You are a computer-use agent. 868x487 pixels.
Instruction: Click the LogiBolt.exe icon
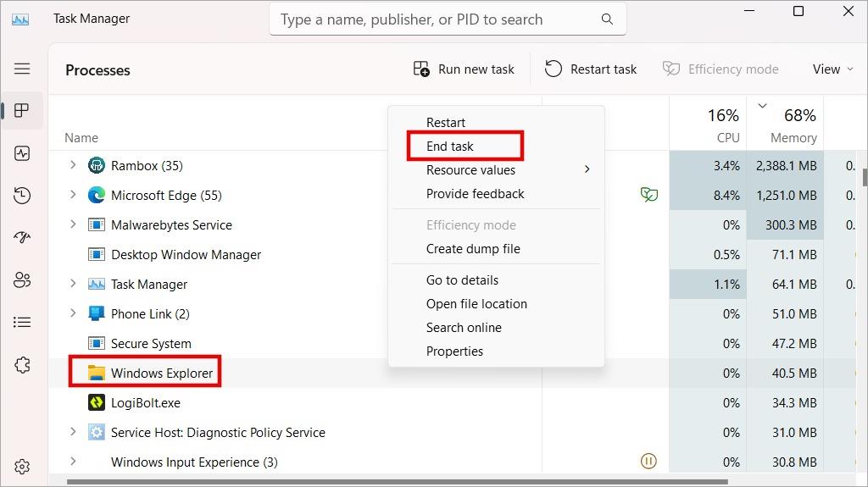[x=97, y=402]
